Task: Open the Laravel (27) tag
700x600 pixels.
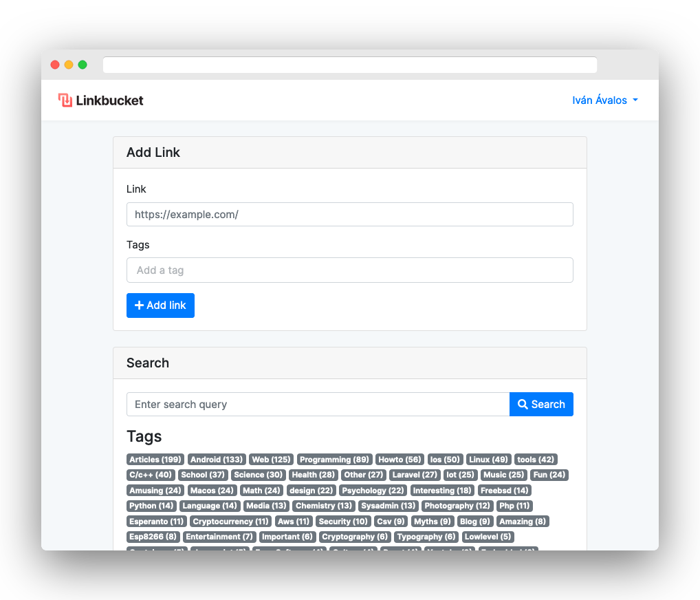Action: [415, 475]
